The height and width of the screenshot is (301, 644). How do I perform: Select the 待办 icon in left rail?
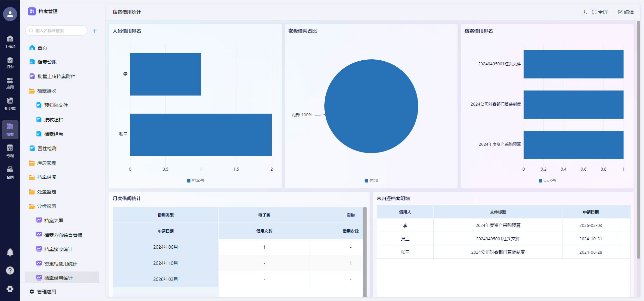[10, 63]
